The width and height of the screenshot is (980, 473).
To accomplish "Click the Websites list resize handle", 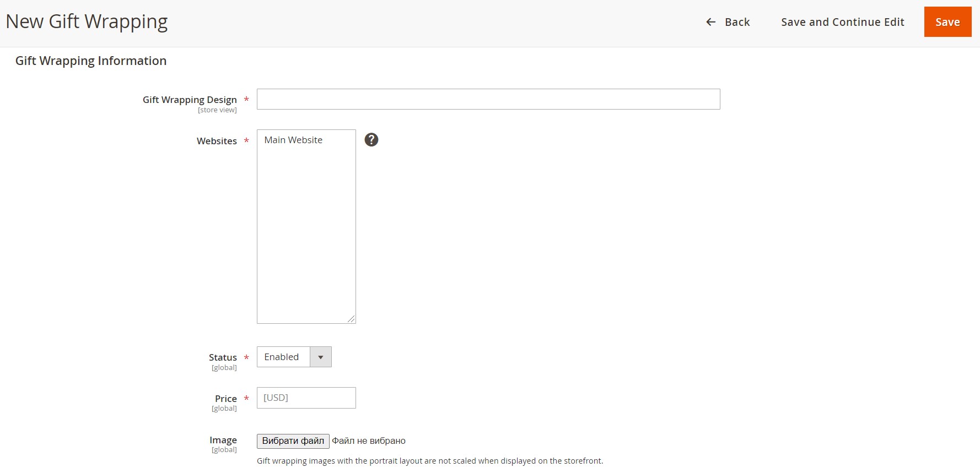I will pyautogui.click(x=351, y=319).
